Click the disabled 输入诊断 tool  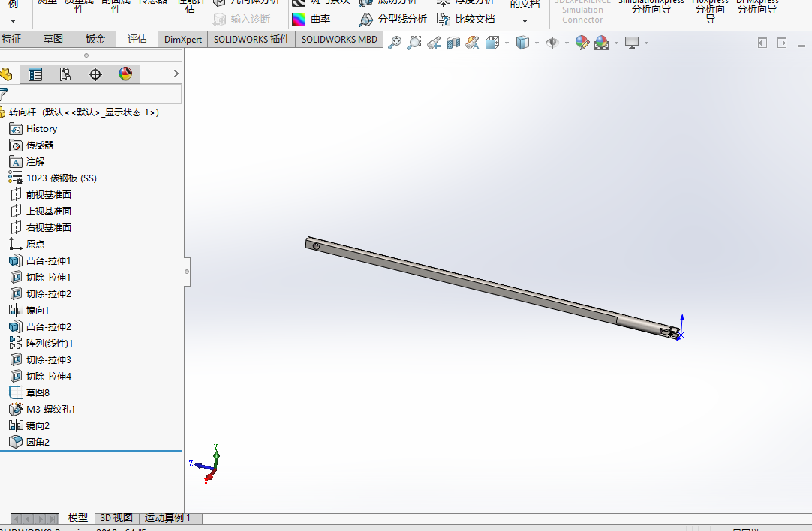[242, 19]
